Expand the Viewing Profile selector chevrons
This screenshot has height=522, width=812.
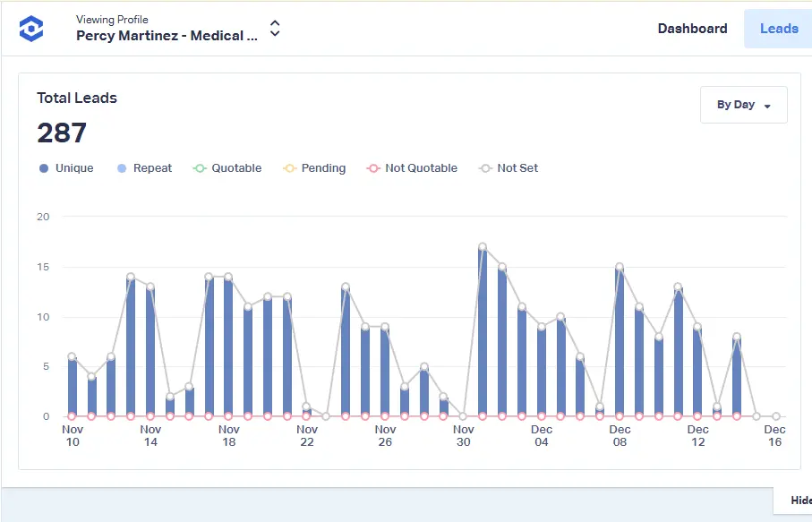click(x=275, y=29)
